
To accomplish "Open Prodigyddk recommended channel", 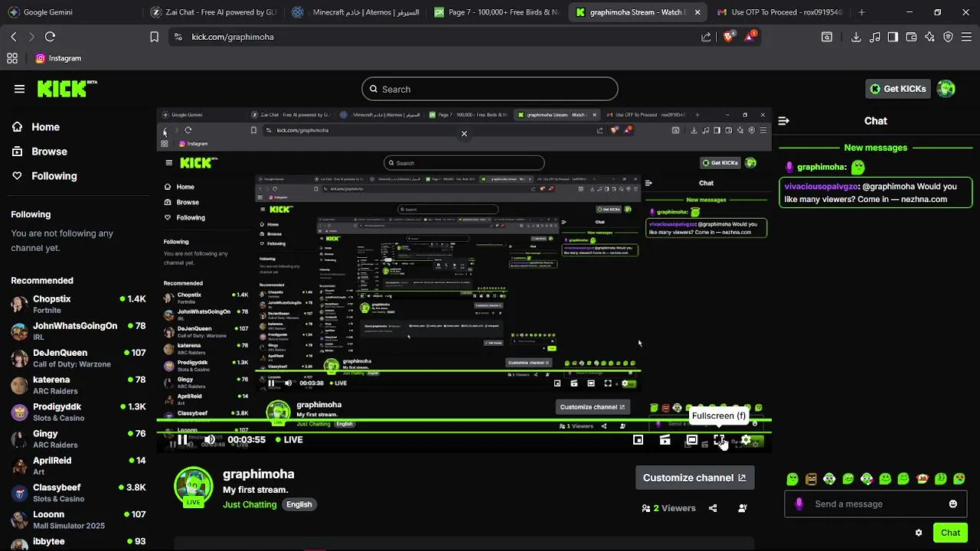I will [x=77, y=412].
